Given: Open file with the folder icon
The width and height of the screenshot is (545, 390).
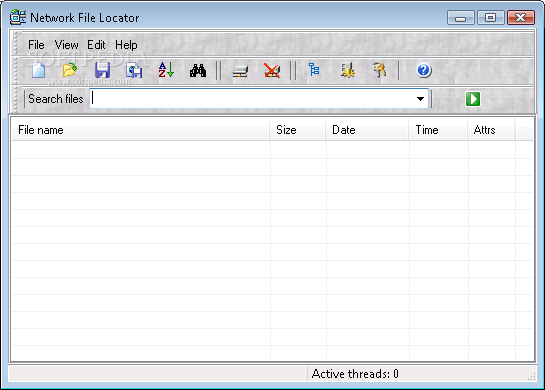Looking at the screenshot, I should 70,70.
